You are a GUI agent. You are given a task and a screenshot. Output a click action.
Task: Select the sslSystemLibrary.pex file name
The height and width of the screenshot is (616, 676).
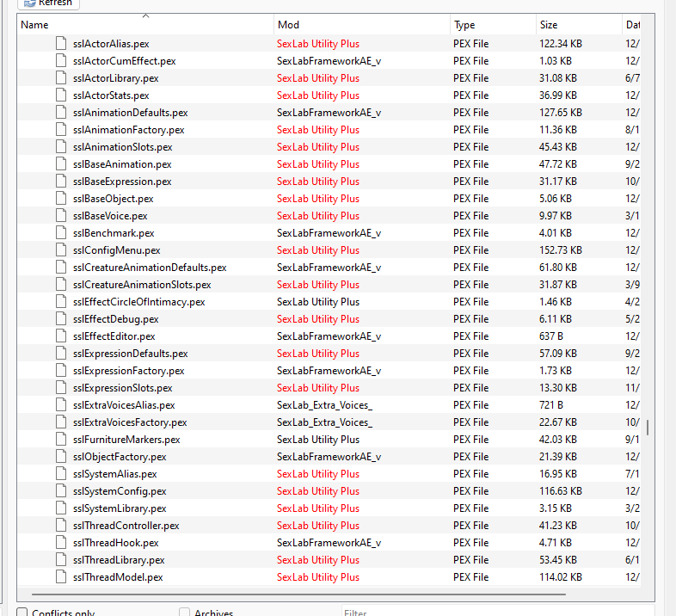coord(120,508)
